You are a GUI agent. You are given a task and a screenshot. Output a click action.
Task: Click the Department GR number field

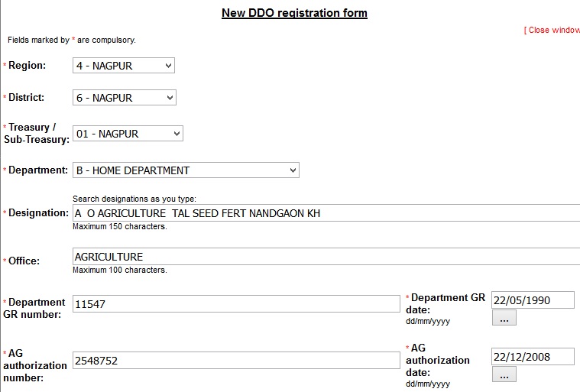tap(236, 304)
